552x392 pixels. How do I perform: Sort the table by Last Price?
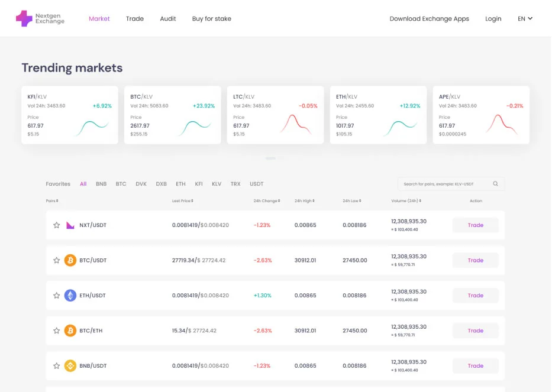(182, 201)
